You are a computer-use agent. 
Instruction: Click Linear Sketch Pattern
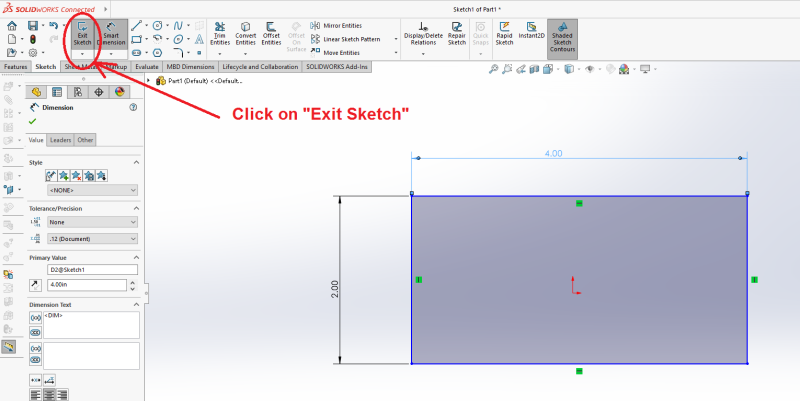pyautogui.click(x=345, y=39)
